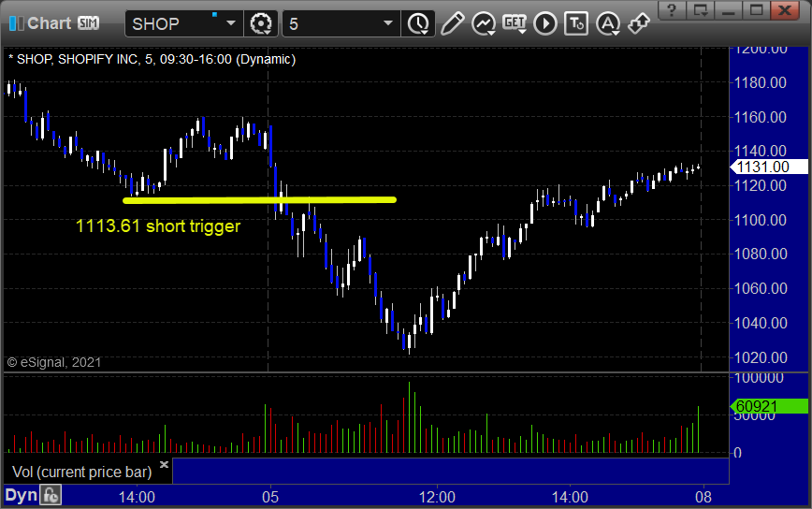812x509 pixels.
Task: Open the symbol dropdown arrow next to SHOP
Action: pos(231,23)
